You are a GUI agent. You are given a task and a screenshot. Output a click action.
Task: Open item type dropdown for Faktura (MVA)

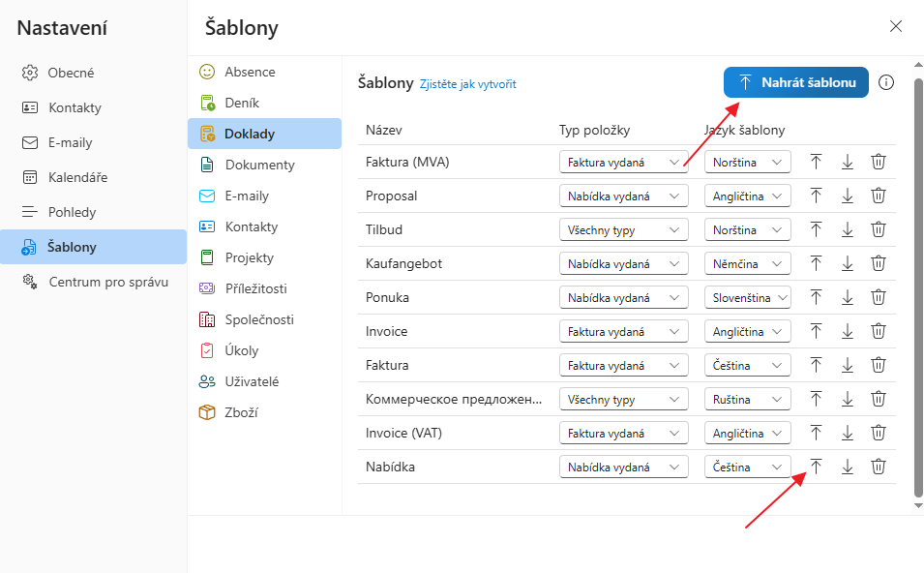point(623,163)
